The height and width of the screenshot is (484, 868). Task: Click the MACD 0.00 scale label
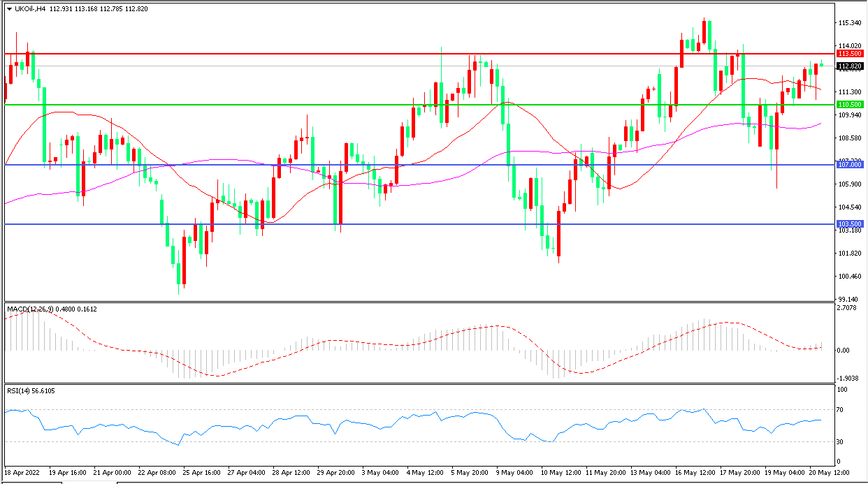click(845, 351)
